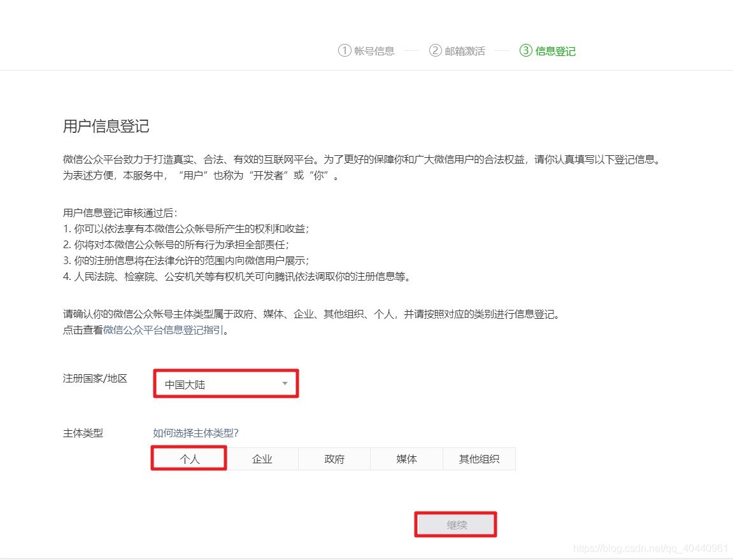This screenshot has width=733, height=560.
Task: Click the sentence beginning 请确认你的微信公众帐号主体类型
Action: click(x=311, y=314)
